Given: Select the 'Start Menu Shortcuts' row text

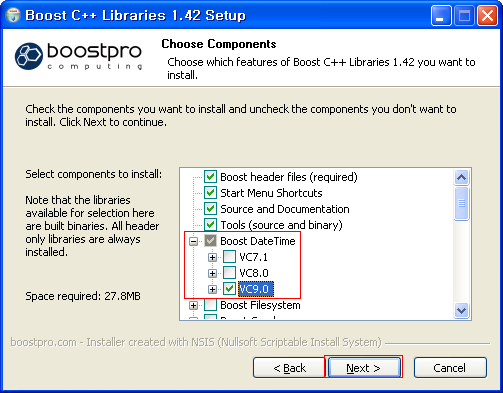Looking at the screenshot, I should (x=271, y=193).
